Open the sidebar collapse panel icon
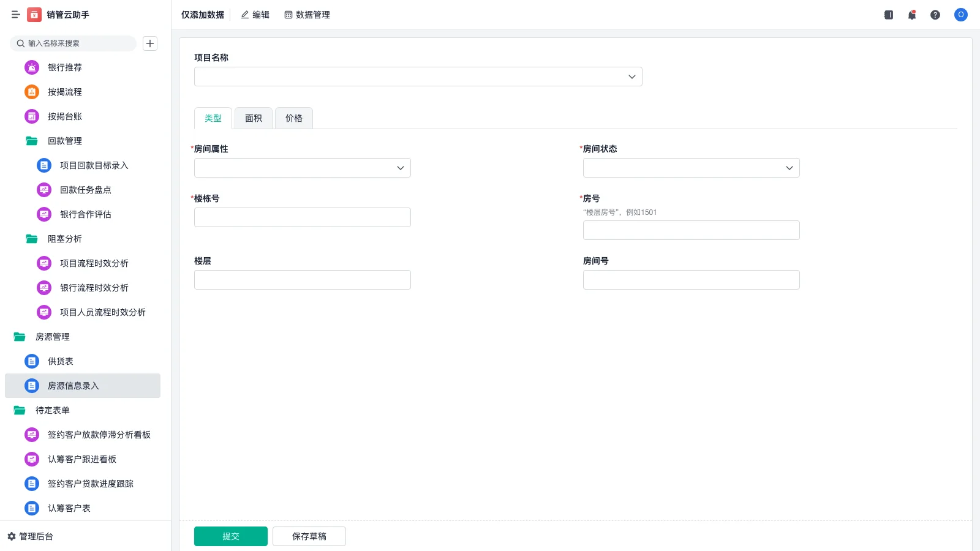 click(888, 15)
